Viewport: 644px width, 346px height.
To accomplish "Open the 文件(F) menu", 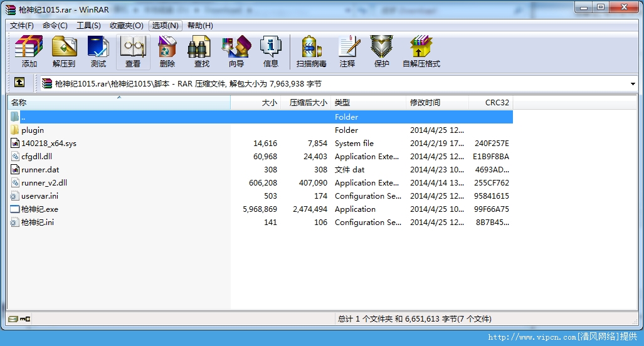I will tap(22, 26).
